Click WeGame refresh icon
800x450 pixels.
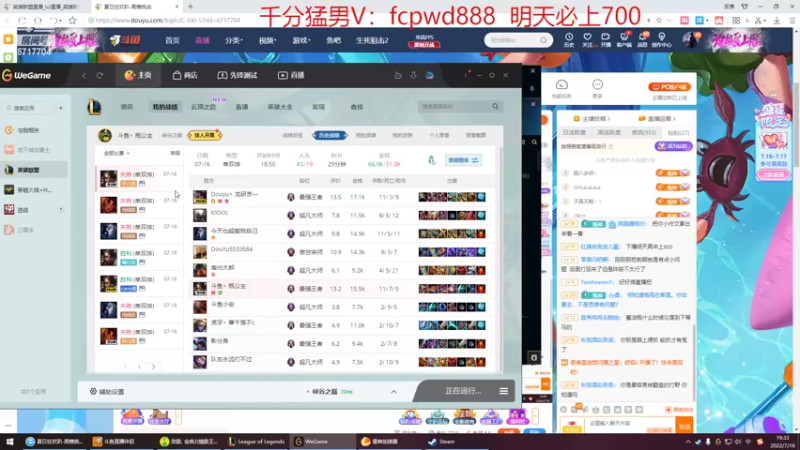[x=100, y=76]
